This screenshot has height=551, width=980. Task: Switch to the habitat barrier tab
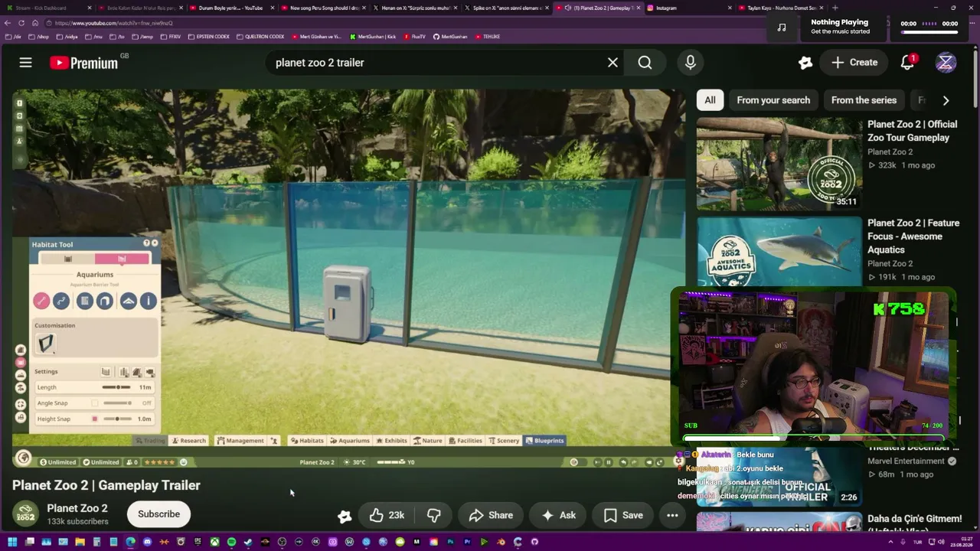pyautogui.click(x=68, y=259)
